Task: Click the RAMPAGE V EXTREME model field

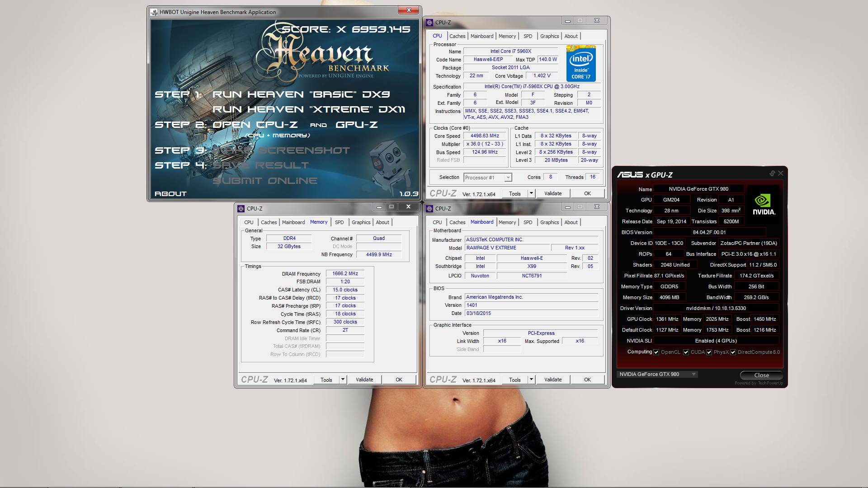Action: tap(506, 248)
